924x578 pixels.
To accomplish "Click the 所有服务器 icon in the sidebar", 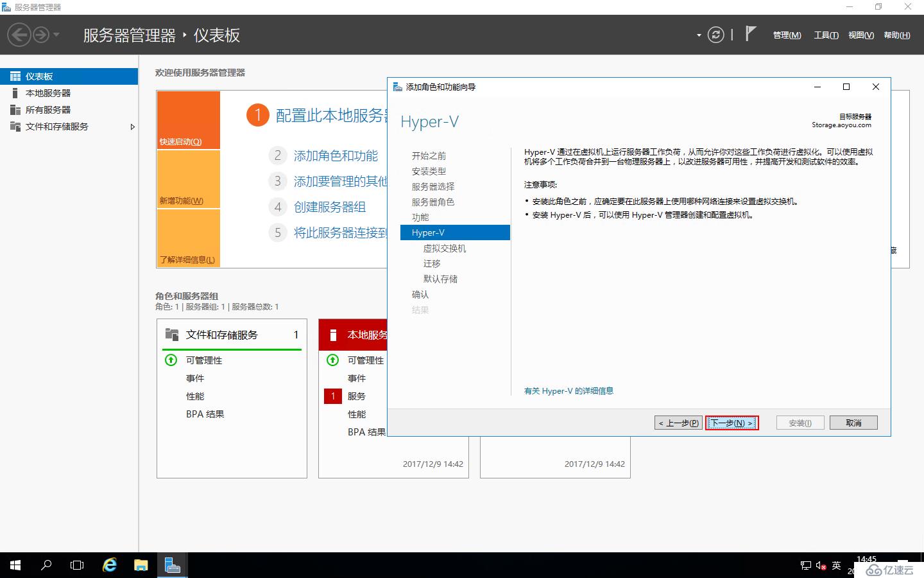I will coord(15,110).
